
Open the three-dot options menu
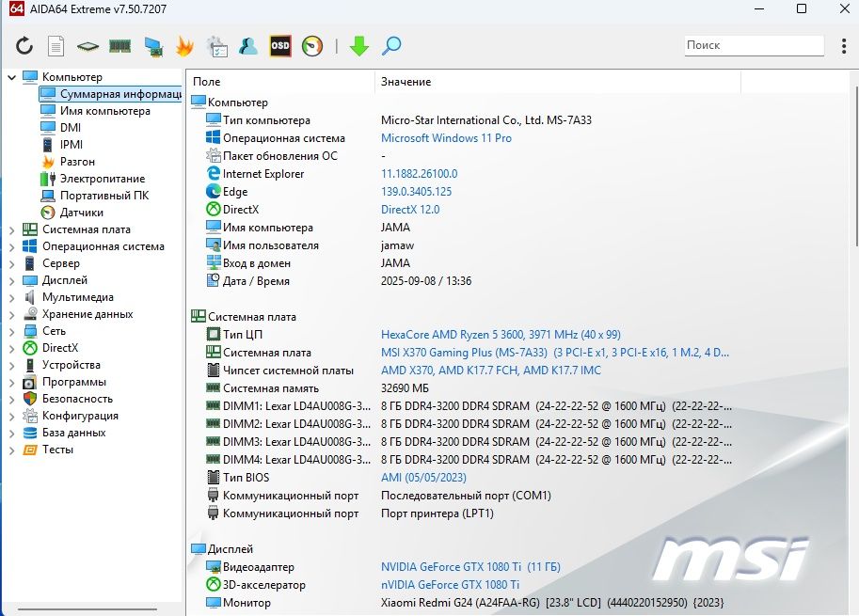click(844, 46)
